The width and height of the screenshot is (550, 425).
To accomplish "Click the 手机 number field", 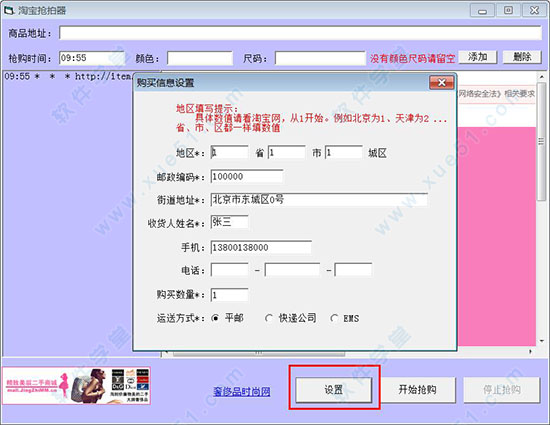I will pos(261,248).
